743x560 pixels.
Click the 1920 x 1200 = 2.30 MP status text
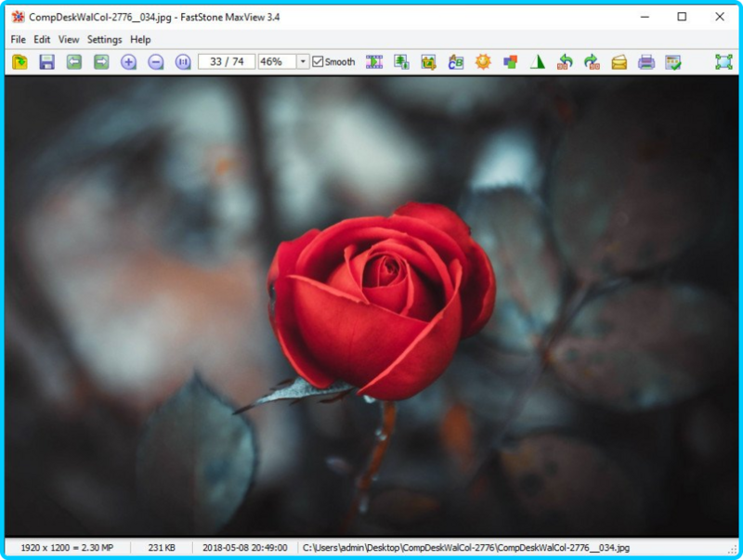pos(67,548)
